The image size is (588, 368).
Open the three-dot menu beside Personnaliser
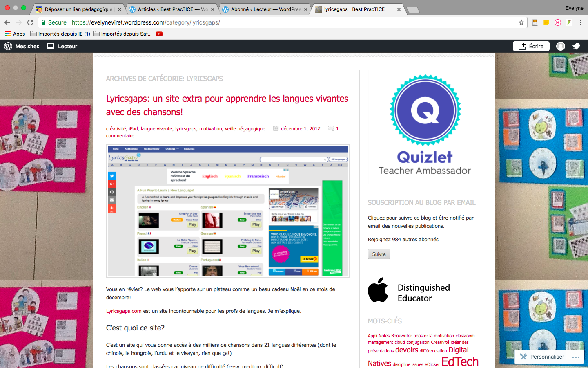pos(576,357)
